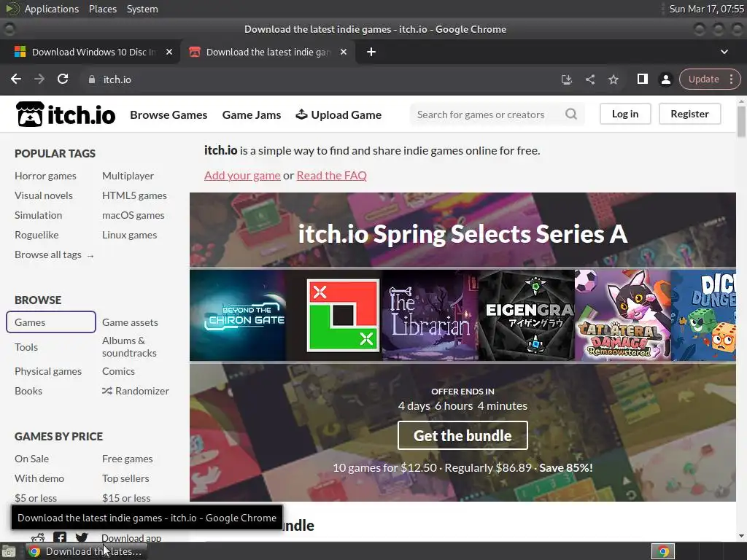Open the Beyond the Chiron Gate thumbnail
The width and height of the screenshot is (747, 560).
tap(238, 315)
